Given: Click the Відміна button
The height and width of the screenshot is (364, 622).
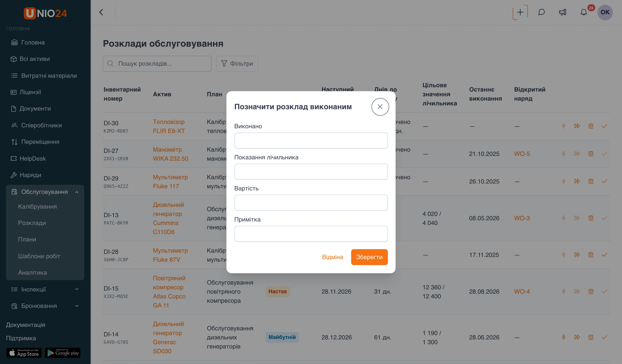Looking at the screenshot, I should tap(332, 257).
